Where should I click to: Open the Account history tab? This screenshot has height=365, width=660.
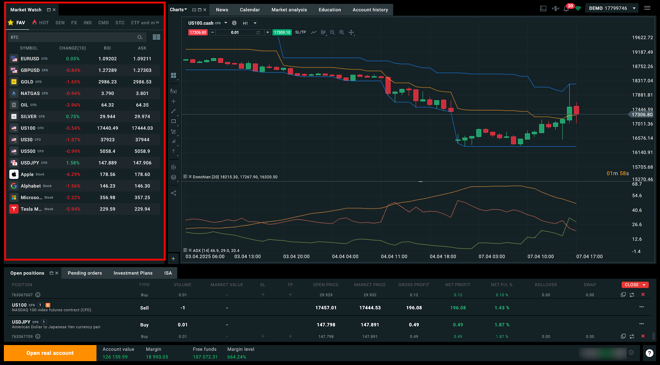point(370,10)
